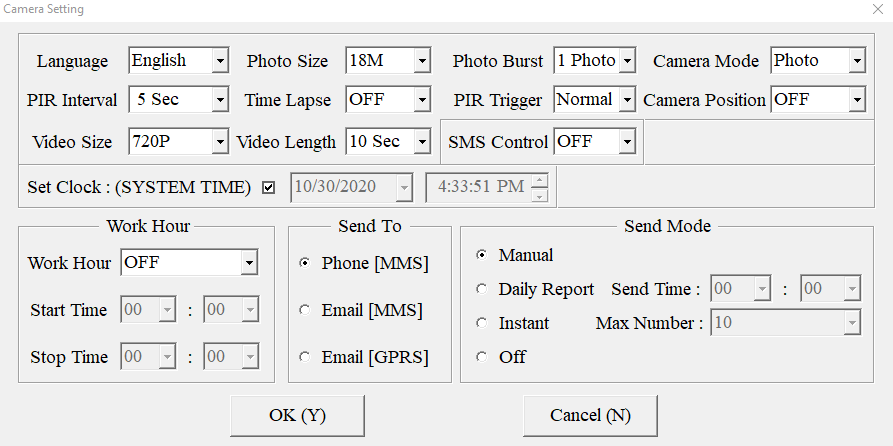Click the Cancel (N) button
893x446 pixels.
tap(590, 416)
